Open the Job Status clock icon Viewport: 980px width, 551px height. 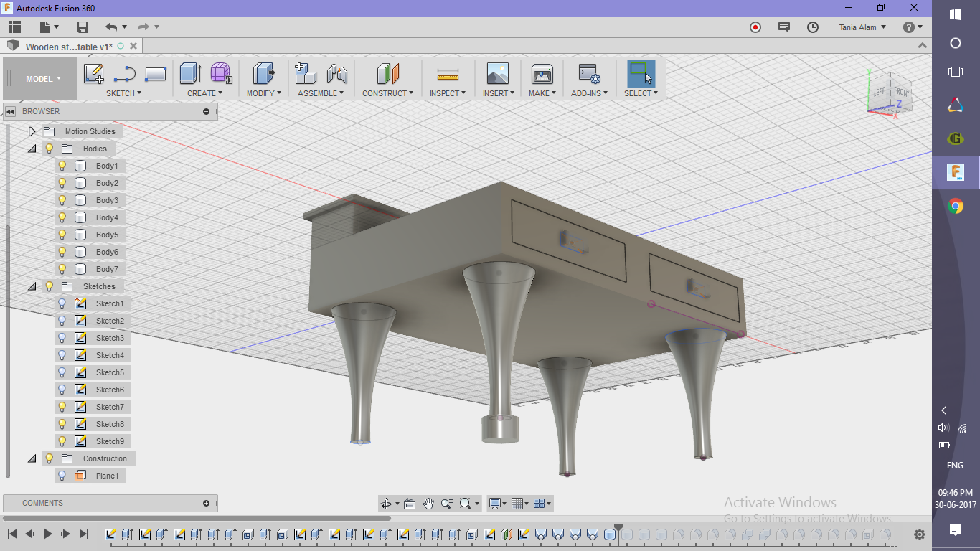813,27
